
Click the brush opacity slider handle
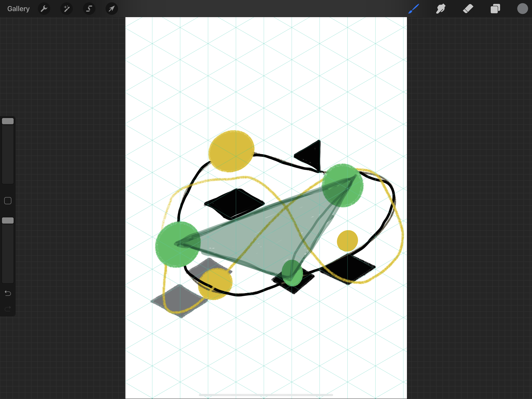8,220
